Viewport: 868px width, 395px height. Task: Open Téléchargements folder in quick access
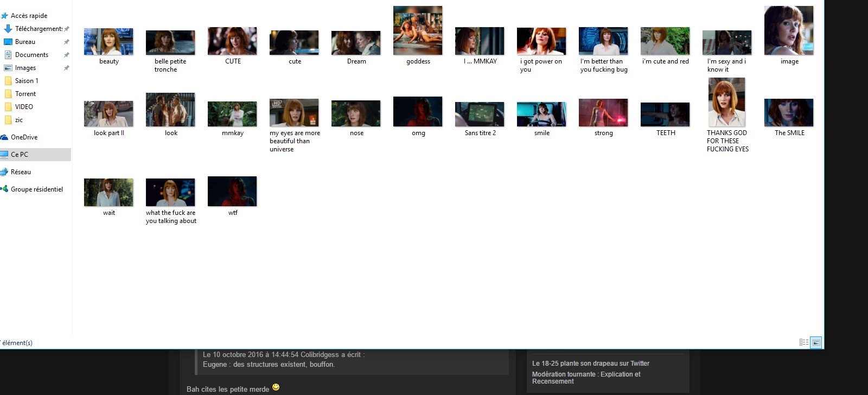[x=38, y=29]
